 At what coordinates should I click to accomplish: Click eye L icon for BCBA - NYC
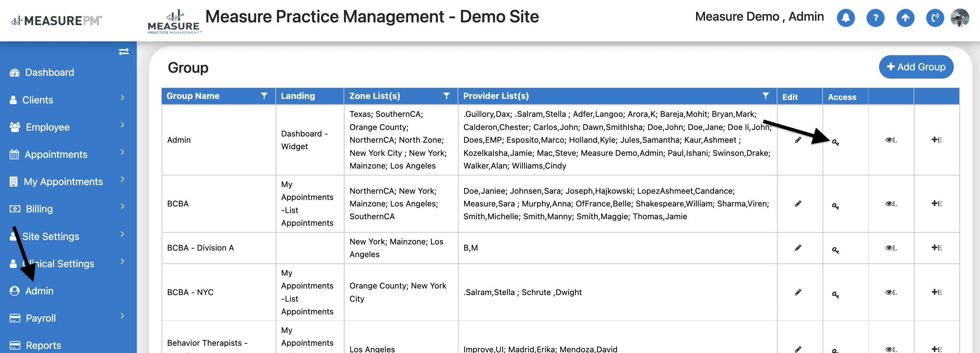891,293
